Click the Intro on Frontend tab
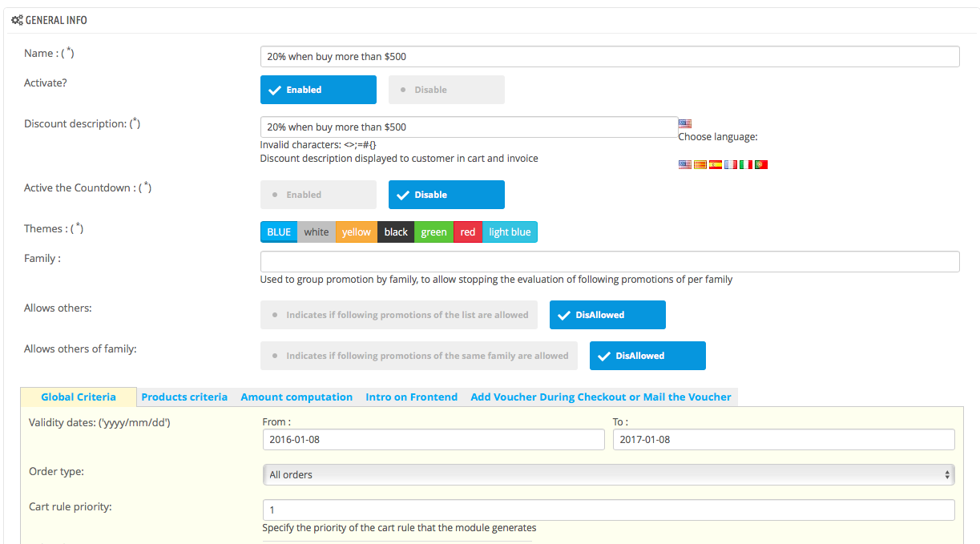Image resolution: width=980 pixels, height=544 pixels. click(x=411, y=397)
